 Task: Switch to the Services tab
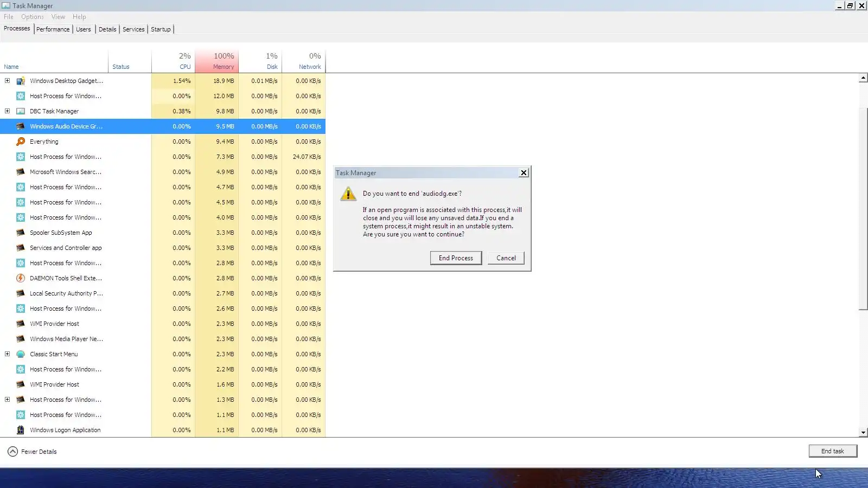133,29
